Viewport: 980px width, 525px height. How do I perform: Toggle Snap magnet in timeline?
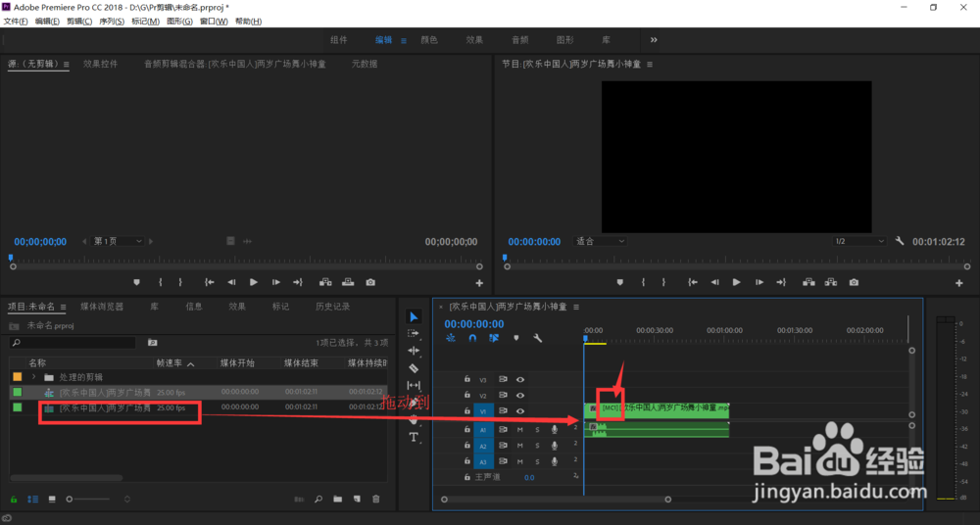point(472,338)
